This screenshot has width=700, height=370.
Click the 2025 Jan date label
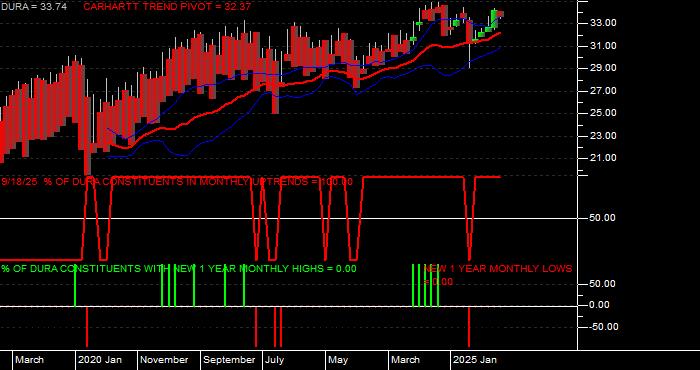tap(475, 360)
